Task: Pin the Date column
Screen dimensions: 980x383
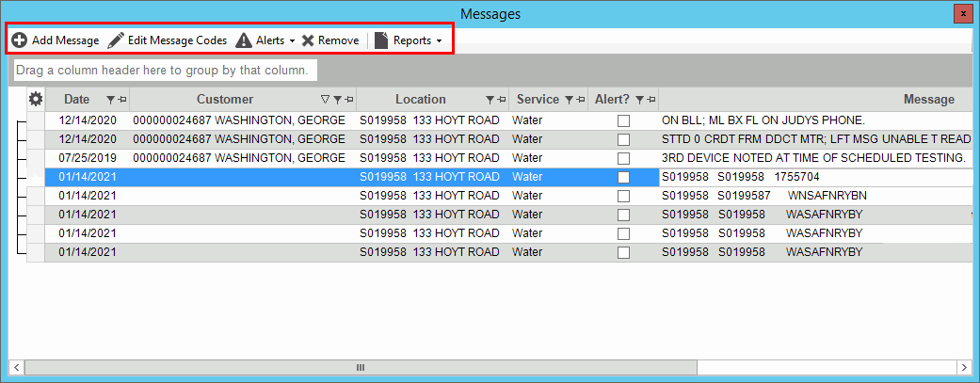Action: [x=121, y=100]
